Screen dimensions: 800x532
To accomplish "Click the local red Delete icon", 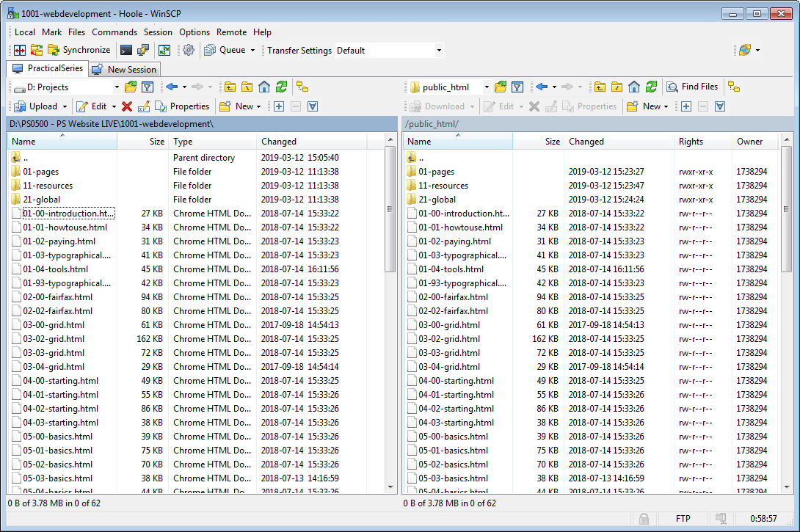I will (127, 106).
